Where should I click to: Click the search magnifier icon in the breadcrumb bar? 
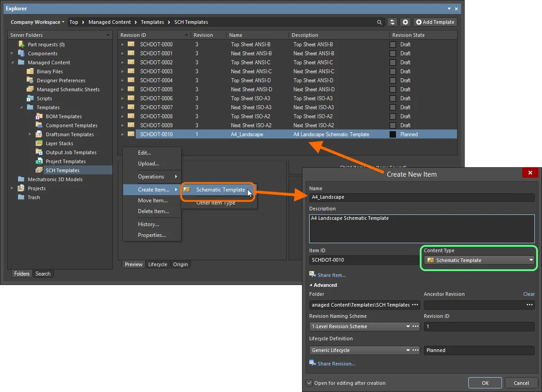point(380,22)
